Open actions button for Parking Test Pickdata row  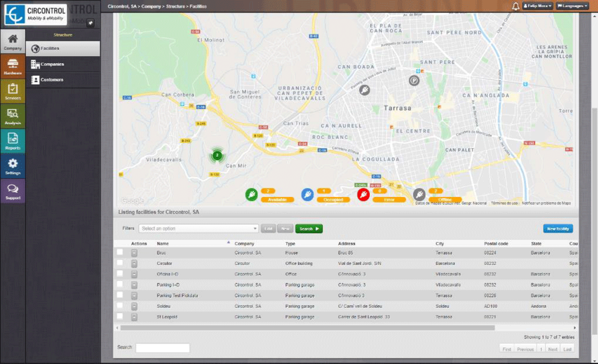[134, 296]
